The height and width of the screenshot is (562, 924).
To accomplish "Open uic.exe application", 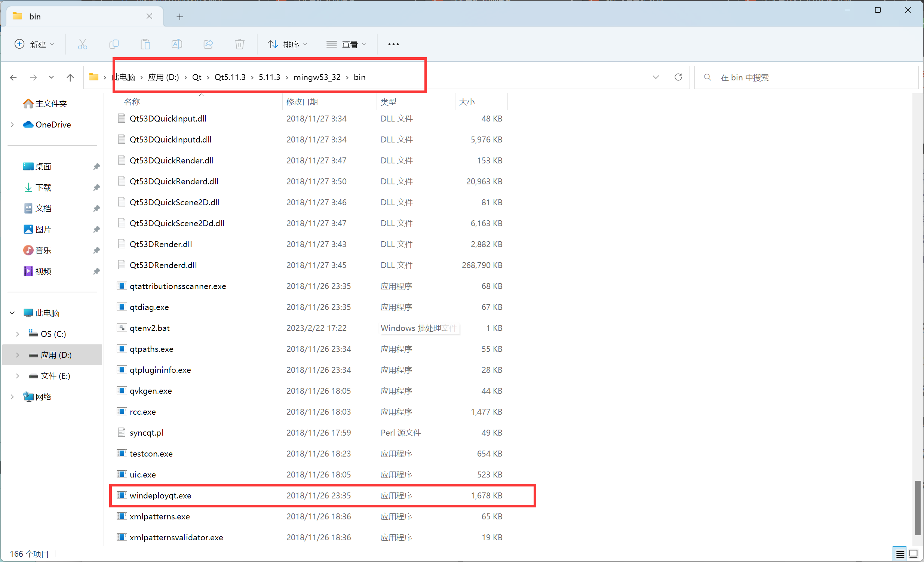I will coord(143,475).
